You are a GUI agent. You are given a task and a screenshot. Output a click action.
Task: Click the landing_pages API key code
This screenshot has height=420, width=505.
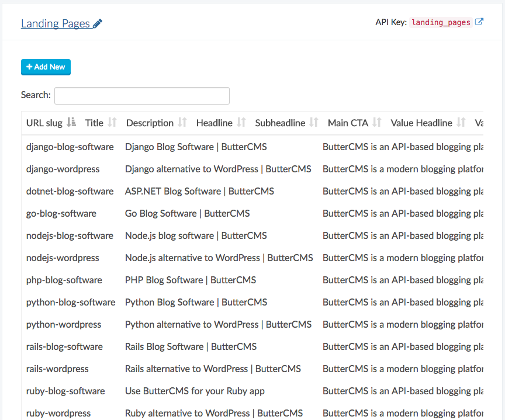[441, 22]
